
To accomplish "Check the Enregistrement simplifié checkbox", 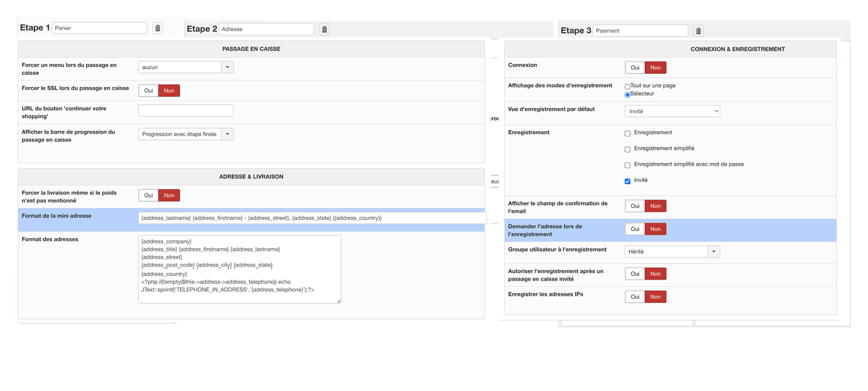I will [x=627, y=149].
